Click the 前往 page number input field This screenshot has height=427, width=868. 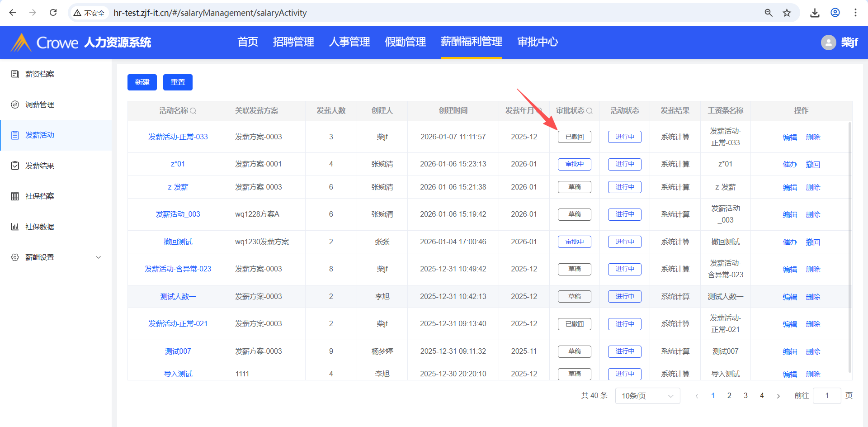click(826, 396)
